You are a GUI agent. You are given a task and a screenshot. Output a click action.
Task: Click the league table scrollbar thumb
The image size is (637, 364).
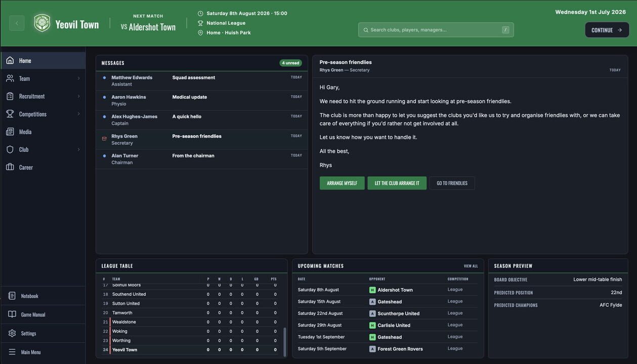[x=284, y=342]
